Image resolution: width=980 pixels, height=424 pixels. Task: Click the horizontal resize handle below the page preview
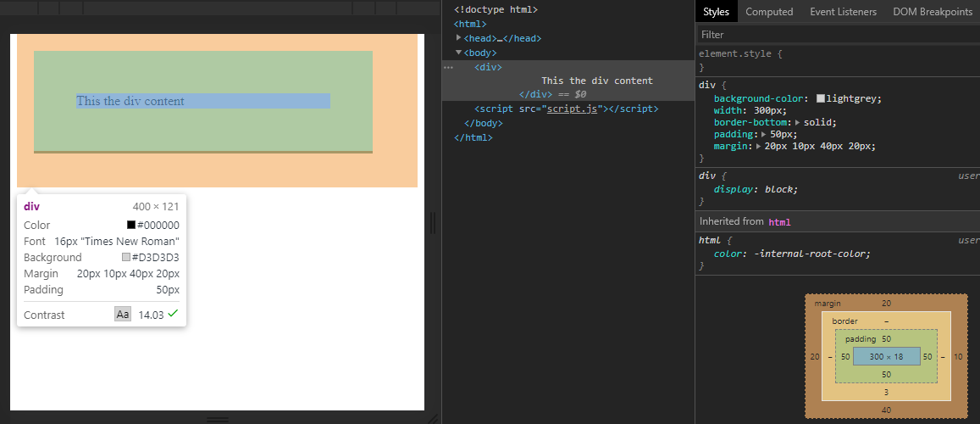click(218, 418)
